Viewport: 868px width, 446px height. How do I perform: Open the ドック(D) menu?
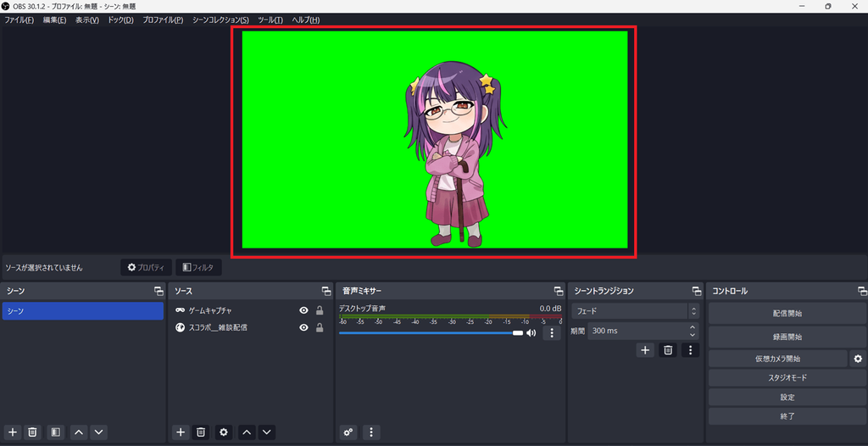click(120, 20)
